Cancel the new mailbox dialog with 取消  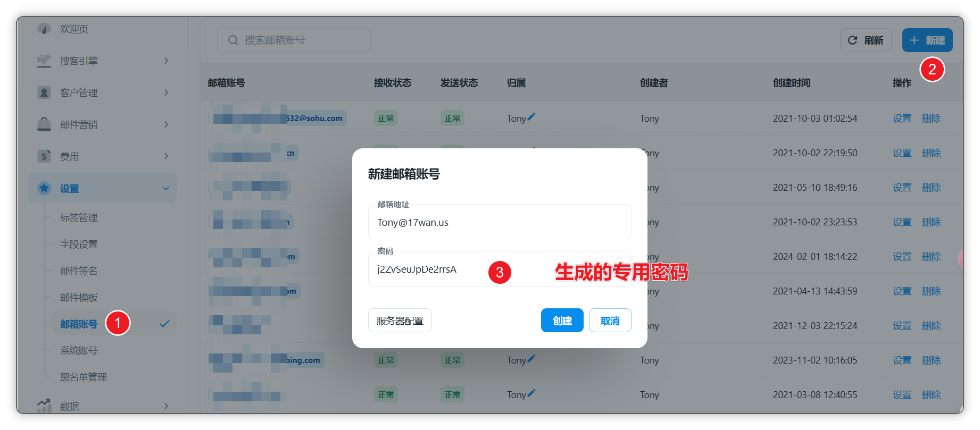pyautogui.click(x=610, y=321)
